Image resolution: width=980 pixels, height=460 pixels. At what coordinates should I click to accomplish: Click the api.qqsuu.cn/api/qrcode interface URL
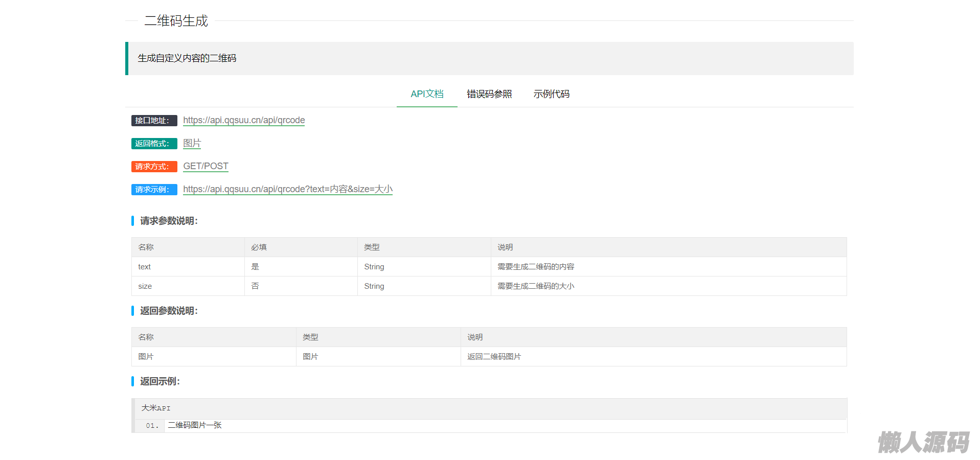[244, 120]
